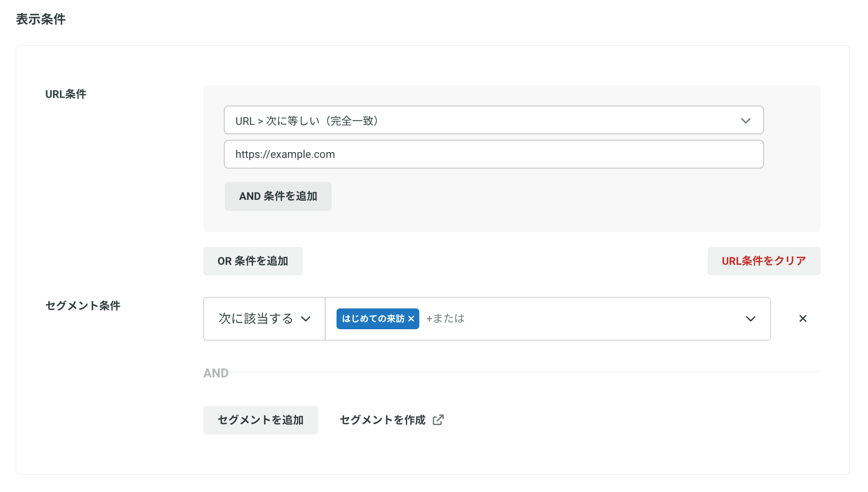
Task: Remove the はじめての来訪 tag with its x
Action: coord(411,319)
